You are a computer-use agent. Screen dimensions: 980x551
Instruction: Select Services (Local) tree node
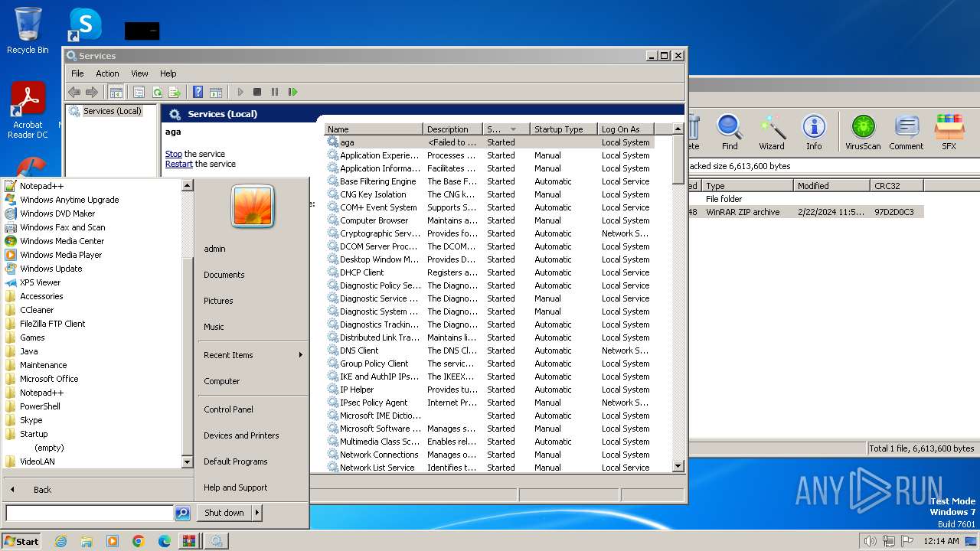pos(112,111)
